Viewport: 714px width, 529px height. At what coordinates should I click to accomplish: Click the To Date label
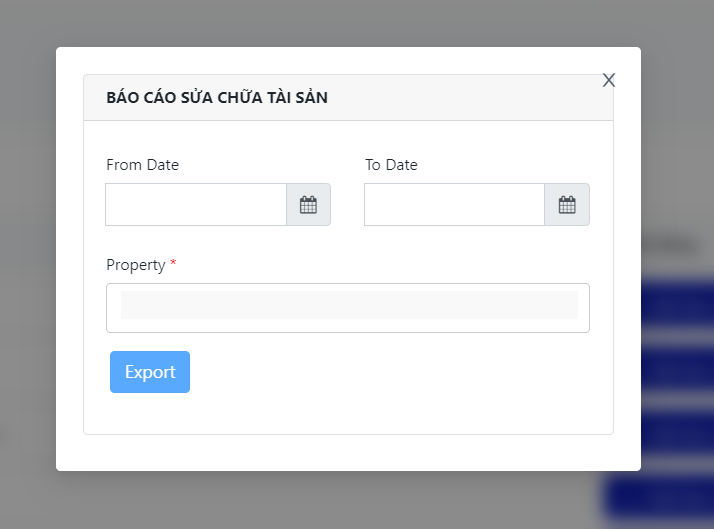[x=391, y=165]
